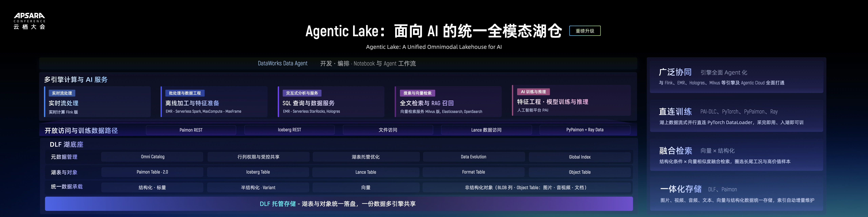The width and height of the screenshot is (868, 217).
Task: Click the Apsara Conference 云栖大会 logo
Action: [x=29, y=21]
